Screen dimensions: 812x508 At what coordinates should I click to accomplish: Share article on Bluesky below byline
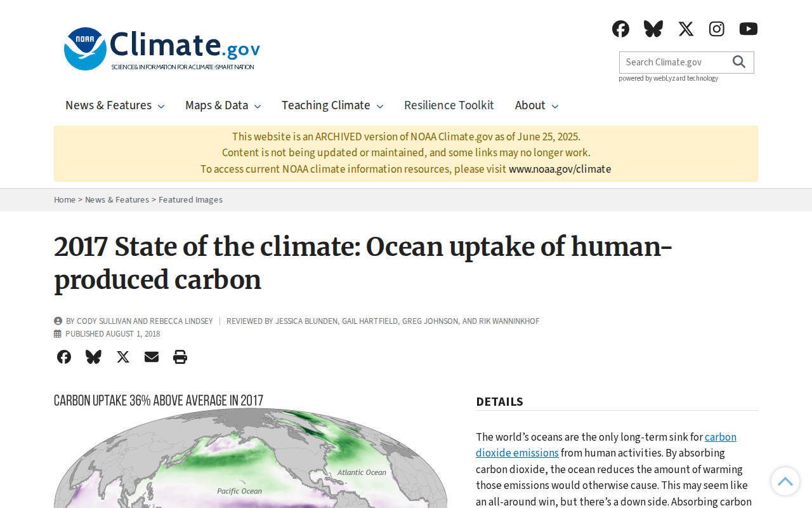(93, 357)
